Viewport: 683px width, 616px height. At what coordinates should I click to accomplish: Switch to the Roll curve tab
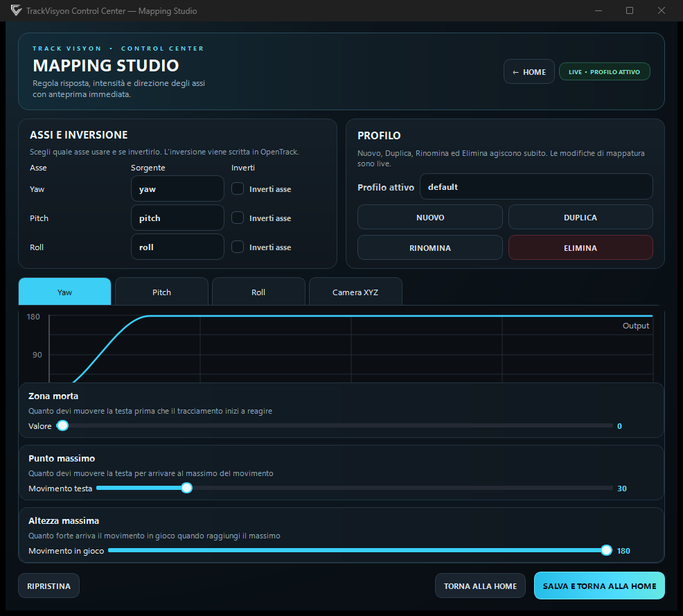point(258,292)
